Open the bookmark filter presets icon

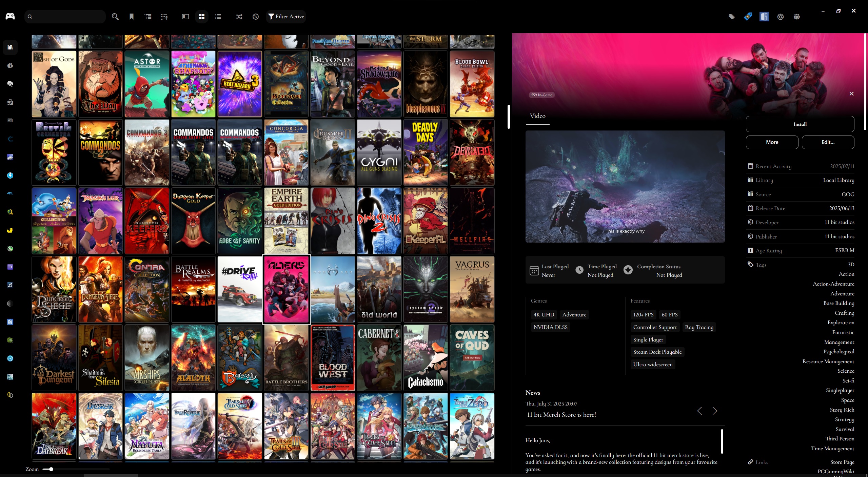[x=132, y=17]
